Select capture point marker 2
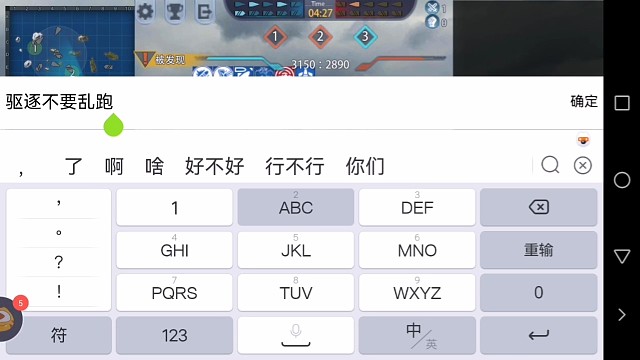Image resolution: width=640 pixels, height=360 pixels. (x=320, y=37)
